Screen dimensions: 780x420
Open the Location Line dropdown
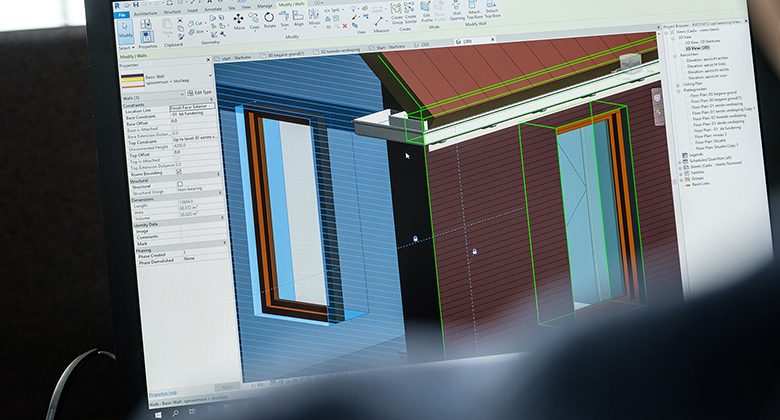[x=189, y=107]
